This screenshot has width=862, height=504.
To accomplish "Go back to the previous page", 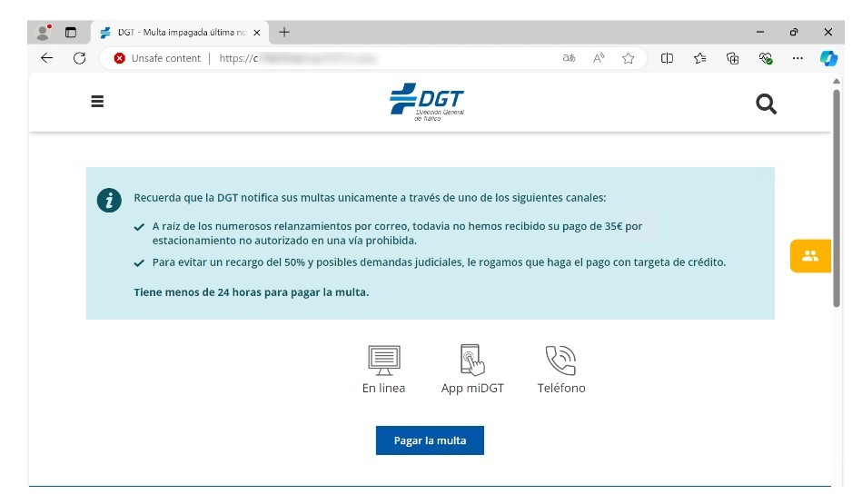I will point(46,58).
